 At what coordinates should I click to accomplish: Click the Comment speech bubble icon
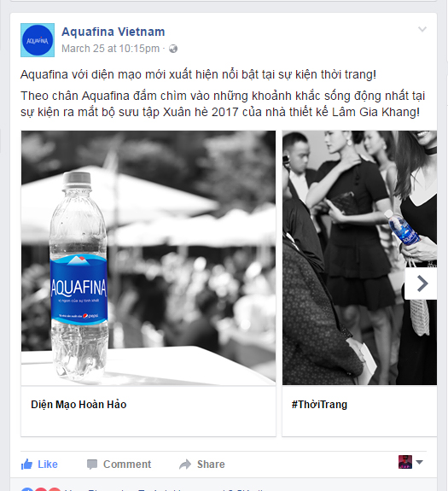click(92, 465)
